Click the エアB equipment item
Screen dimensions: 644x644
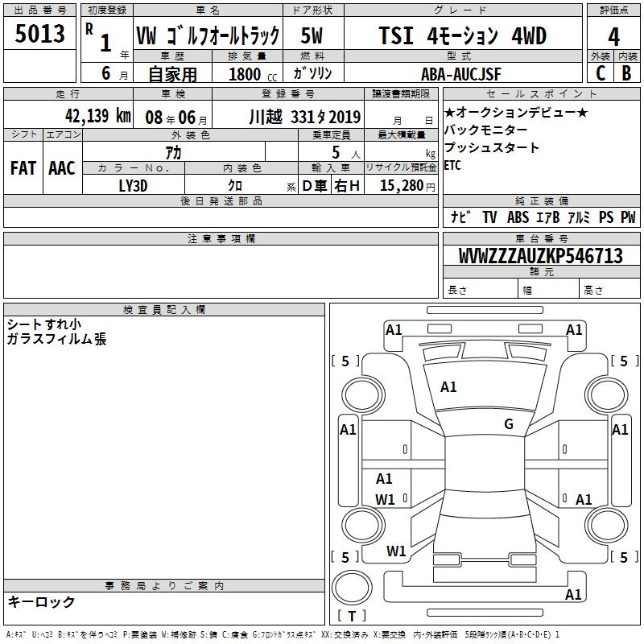pos(548,217)
